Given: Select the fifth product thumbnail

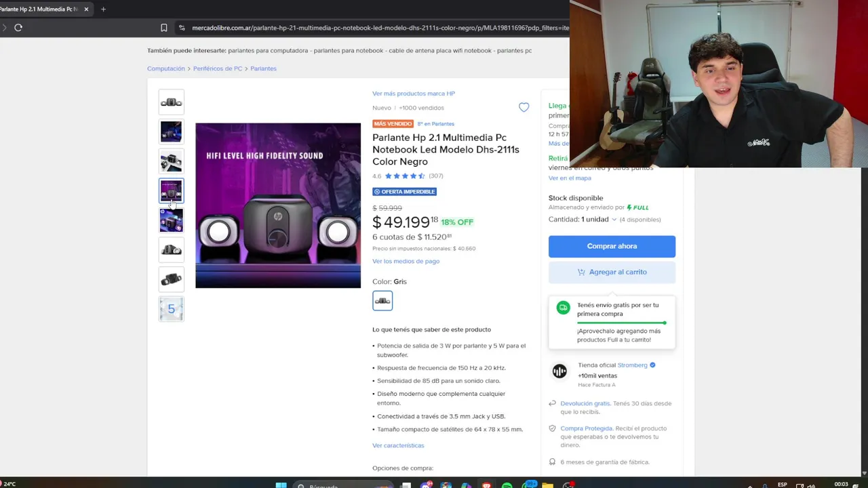Looking at the screenshot, I should click(171, 220).
